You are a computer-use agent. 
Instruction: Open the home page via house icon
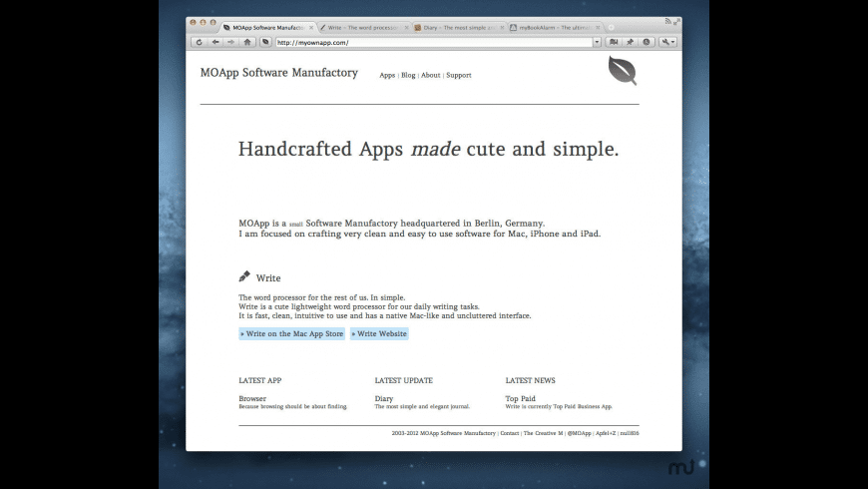[x=247, y=42]
